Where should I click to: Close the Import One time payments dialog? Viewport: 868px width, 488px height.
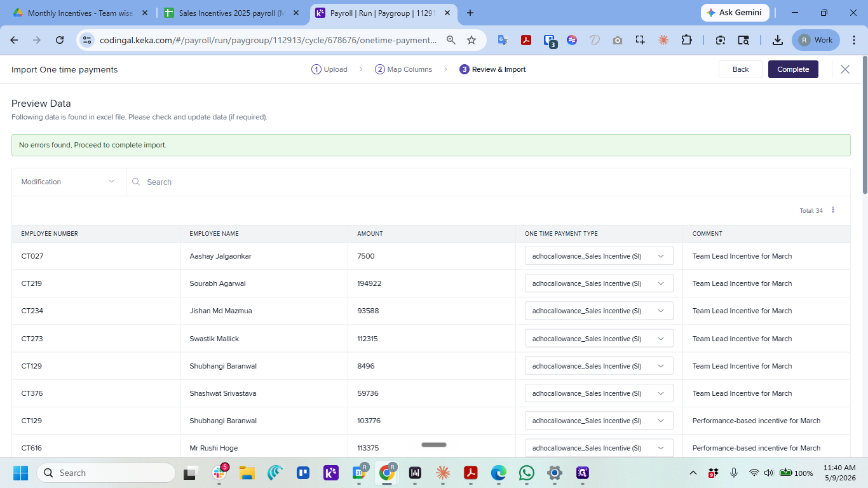(x=844, y=69)
